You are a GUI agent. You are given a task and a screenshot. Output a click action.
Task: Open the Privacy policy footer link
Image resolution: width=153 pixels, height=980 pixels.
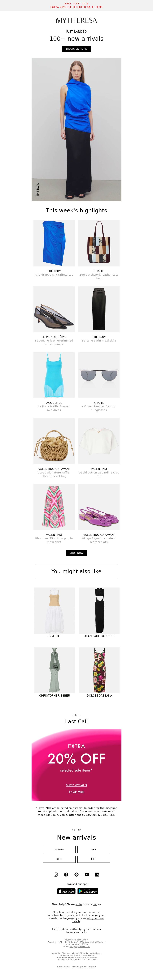point(79,967)
